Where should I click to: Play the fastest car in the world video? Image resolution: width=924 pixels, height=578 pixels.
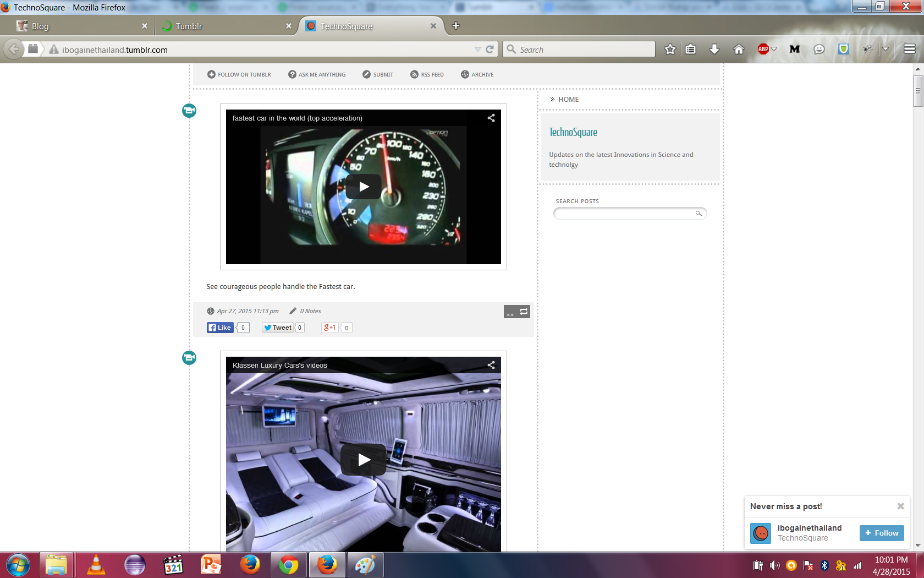[x=363, y=187]
